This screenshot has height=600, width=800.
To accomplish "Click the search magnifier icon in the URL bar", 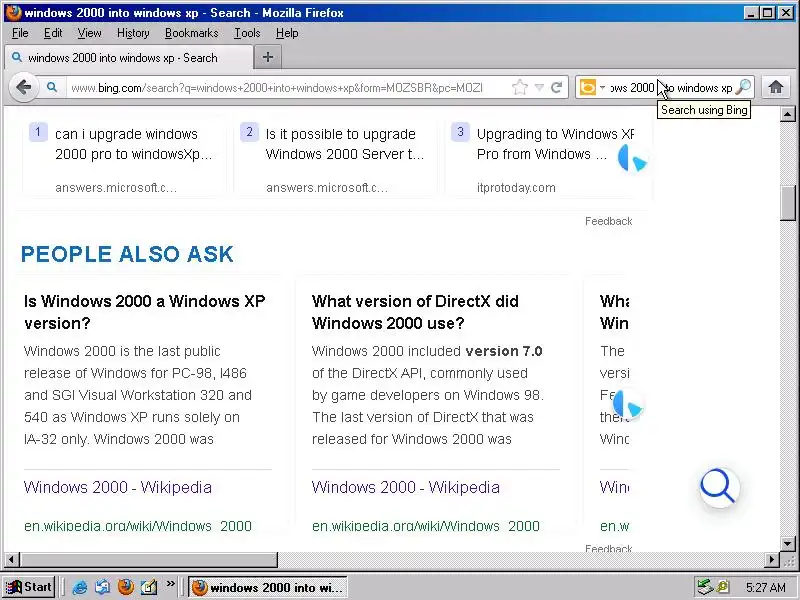I will tap(52, 87).
